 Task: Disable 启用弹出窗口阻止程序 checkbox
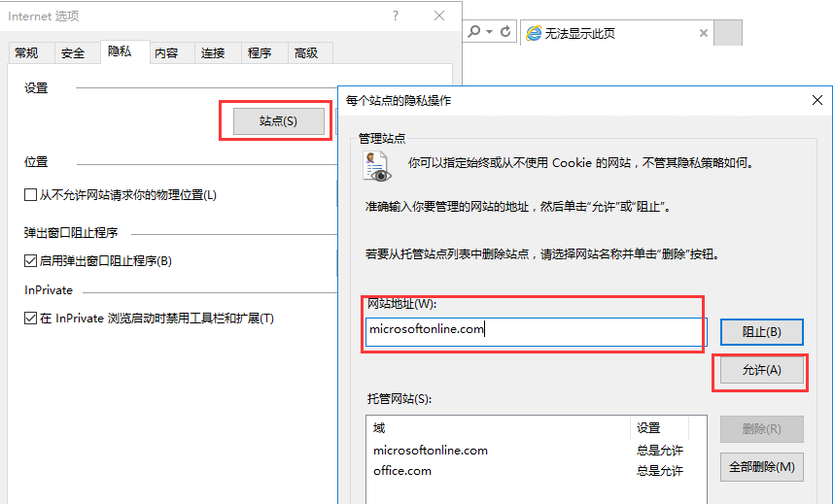[x=30, y=261]
